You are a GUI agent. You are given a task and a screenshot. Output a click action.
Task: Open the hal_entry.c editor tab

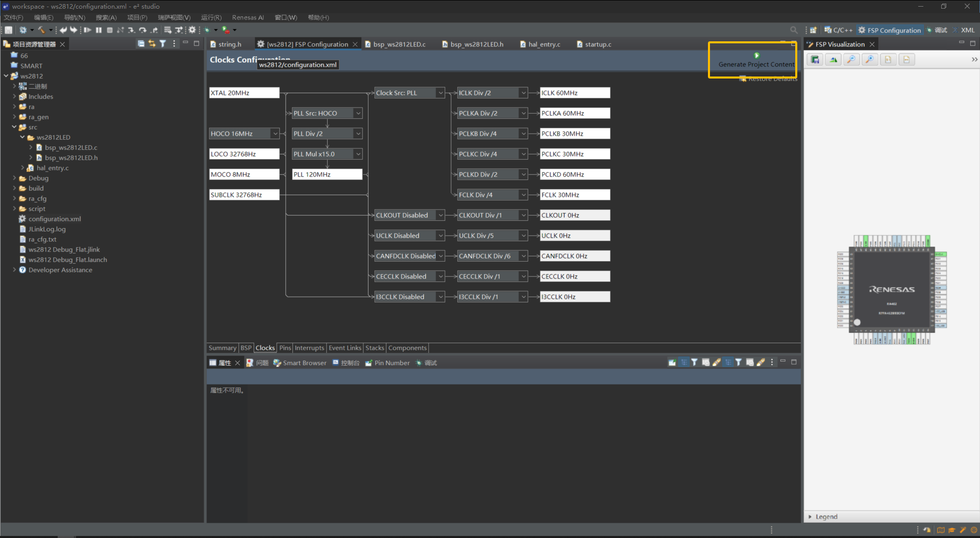click(544, 44)
